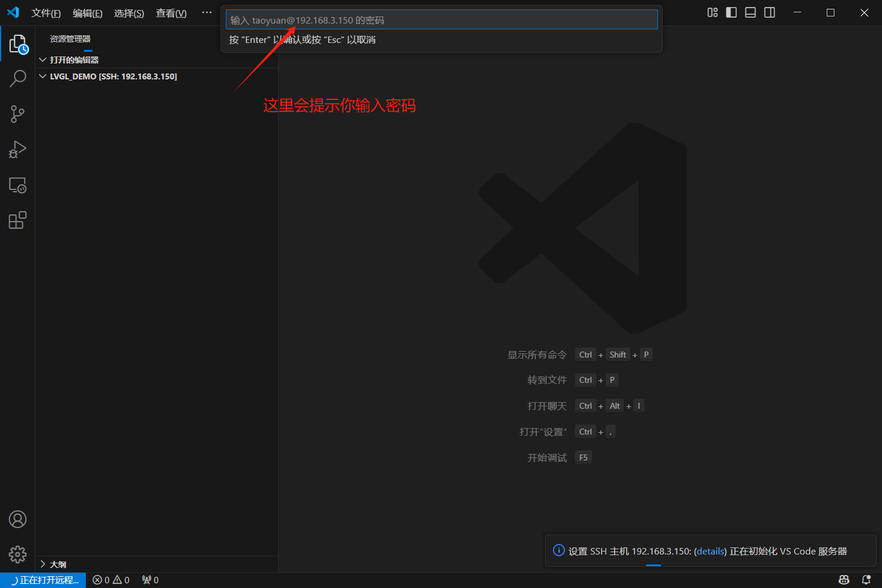Open Run and Debug view icon
This screenshot has width=882, height=588.
[18, 149]
